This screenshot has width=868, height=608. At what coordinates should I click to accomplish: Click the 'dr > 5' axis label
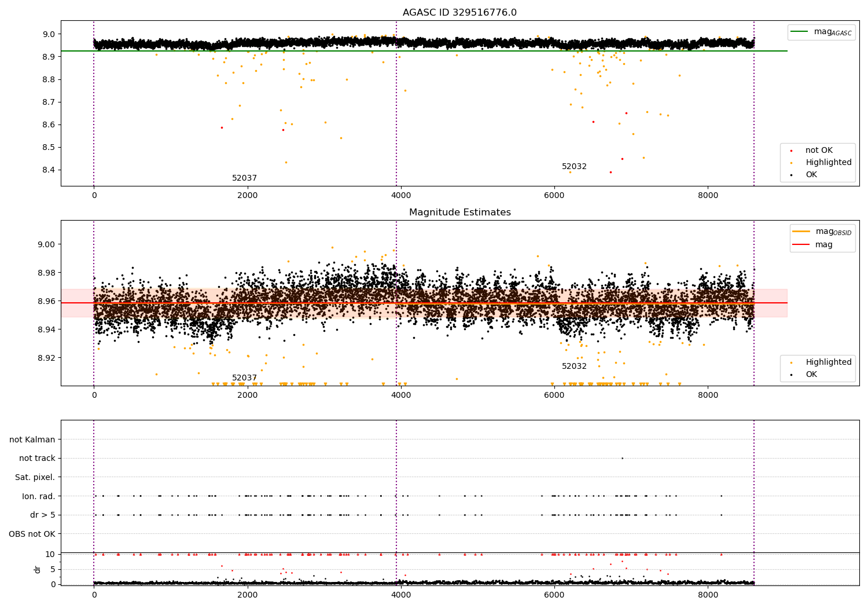tap(43, 515)
